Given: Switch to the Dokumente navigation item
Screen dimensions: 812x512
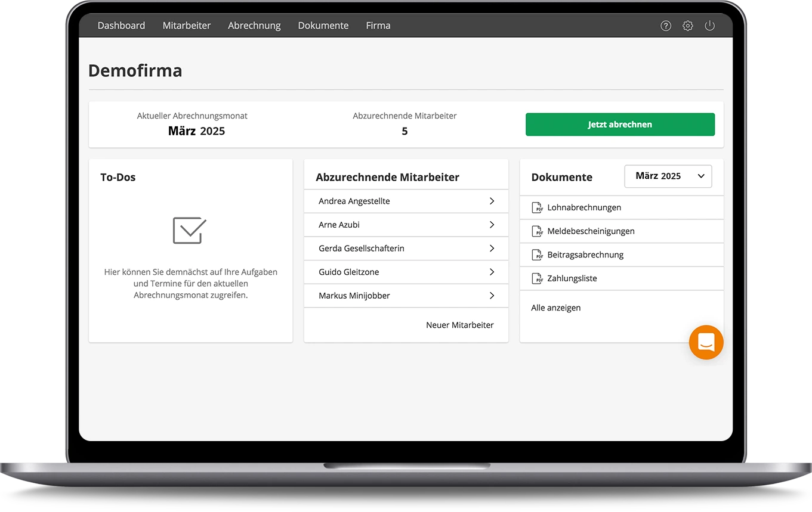Looking at the screenshot, I should pyautogui.click(x=323, y=26).
